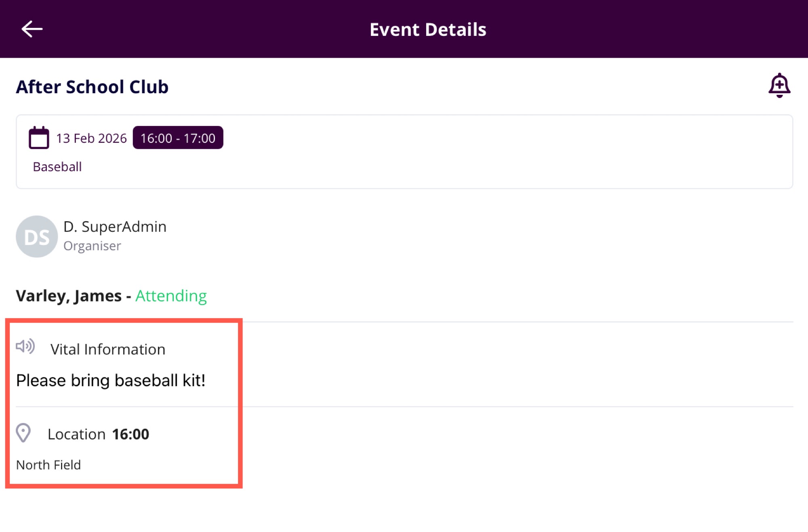Click the Location label
Screen dimensions: 808x532
click(x=77, y=434)
